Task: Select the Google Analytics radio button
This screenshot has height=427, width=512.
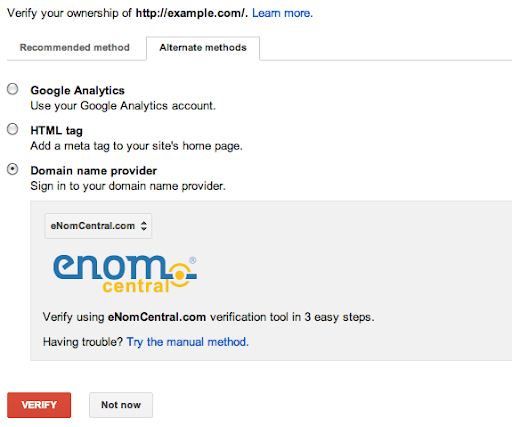Action: coord(13,89)
